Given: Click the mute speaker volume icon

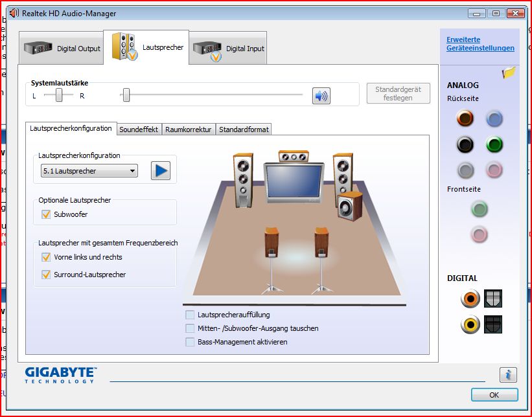Looking at the screenshot, I should click(321, 96).
